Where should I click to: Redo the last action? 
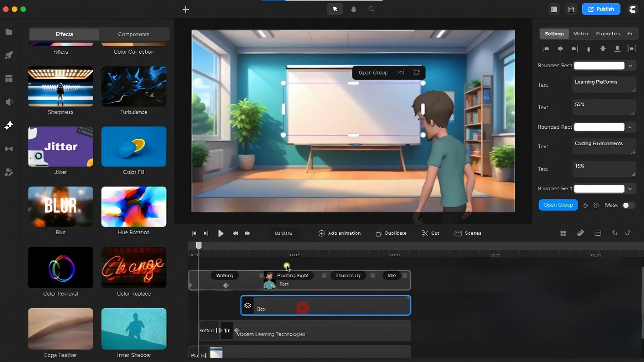[x=628, y=233]
